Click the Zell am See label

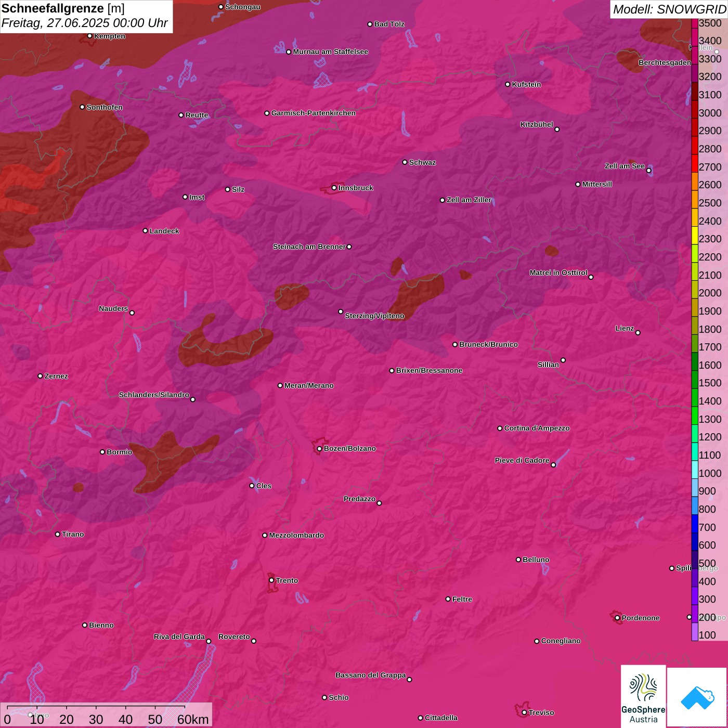(625, 166)
